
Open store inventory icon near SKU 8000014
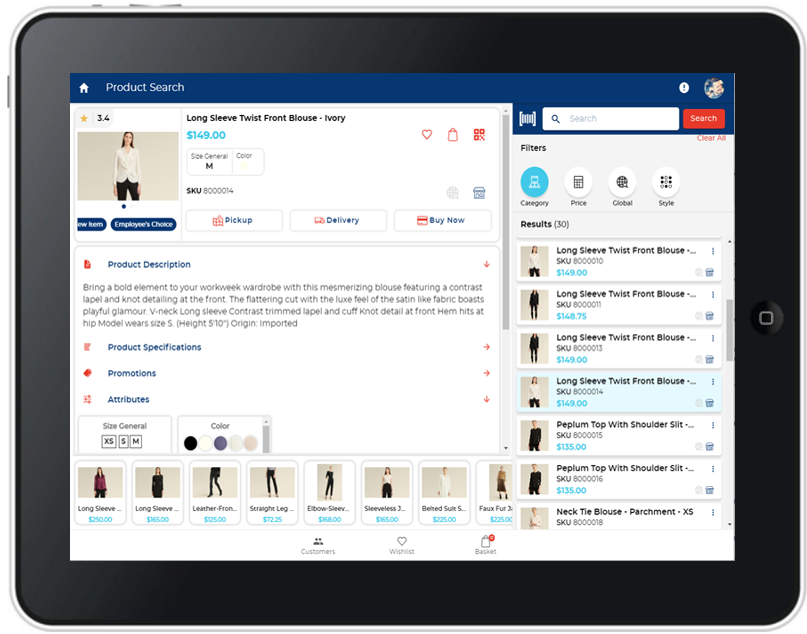(479, 193)
